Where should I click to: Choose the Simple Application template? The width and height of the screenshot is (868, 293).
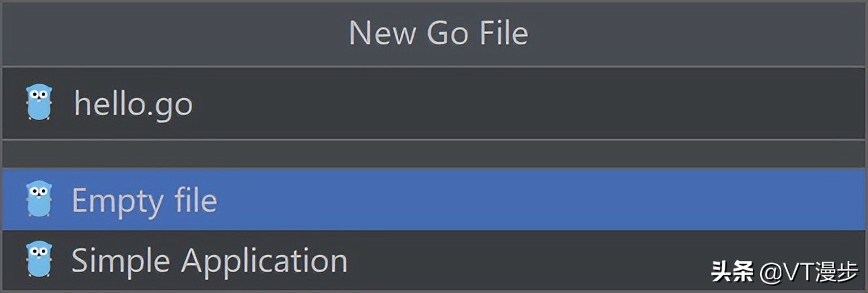tap(209, 260)
